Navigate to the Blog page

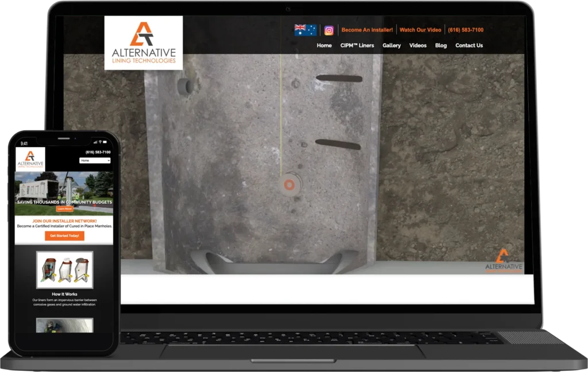pyautogui.click(x=440, y=45)
